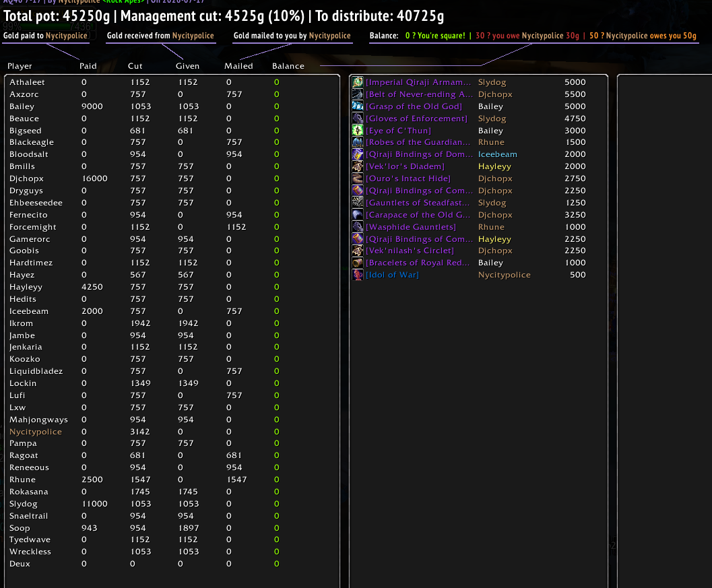Viewport: 712px width, 588px height.
Task: Select the Nycitypolice name in player list
Action: (x=36, y=432)
